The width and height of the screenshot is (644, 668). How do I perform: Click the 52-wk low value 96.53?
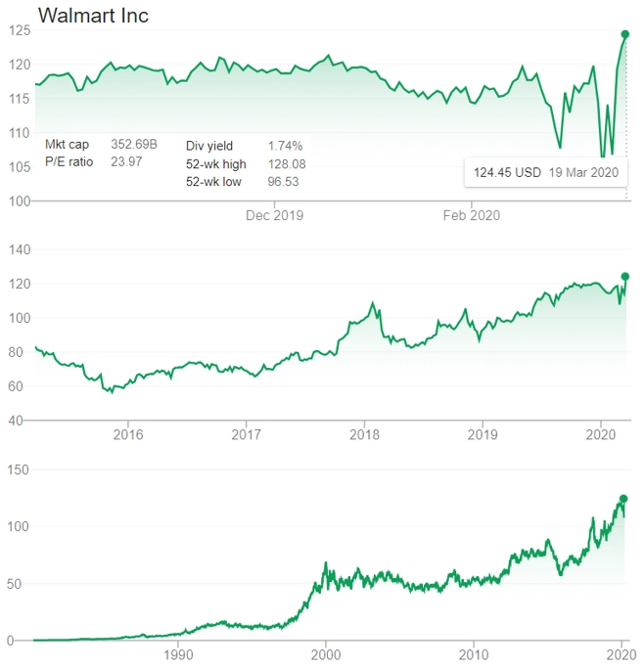coord(283,182)
